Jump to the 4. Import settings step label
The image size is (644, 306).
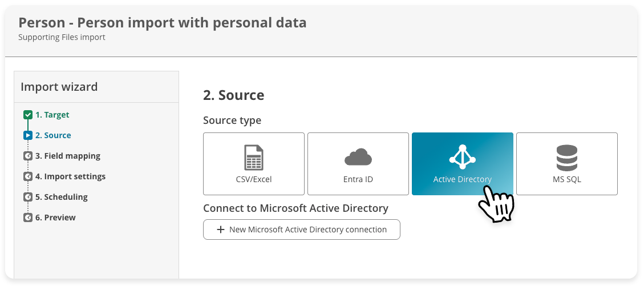pyautogui.click(x=70, y=176)
